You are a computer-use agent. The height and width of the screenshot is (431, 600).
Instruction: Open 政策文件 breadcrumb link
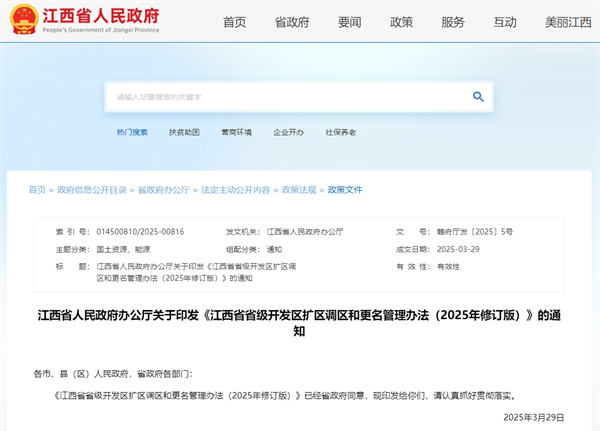pos(345,190)
